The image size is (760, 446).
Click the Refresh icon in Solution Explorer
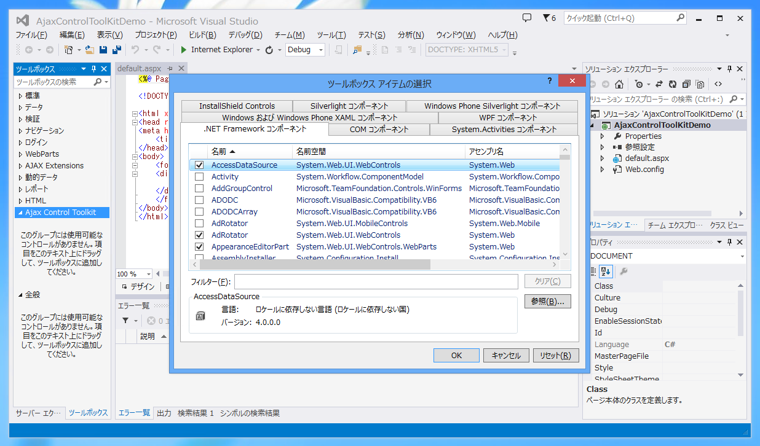(x=672, y=84)
